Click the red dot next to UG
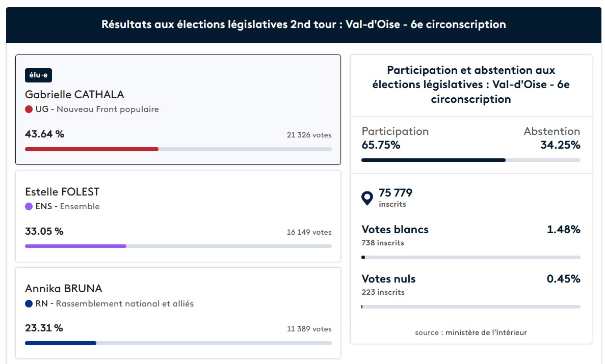 29,109
